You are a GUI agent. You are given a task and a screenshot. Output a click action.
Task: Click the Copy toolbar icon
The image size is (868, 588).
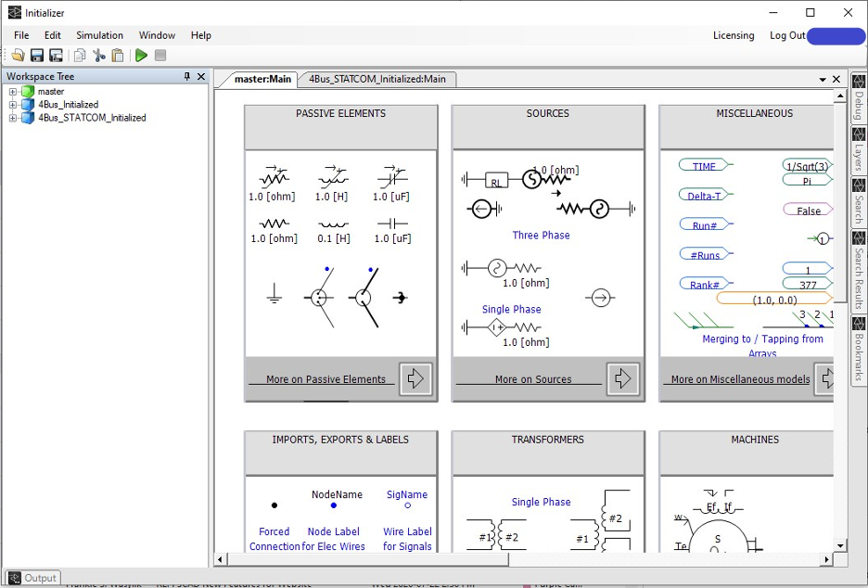[80, 56]
